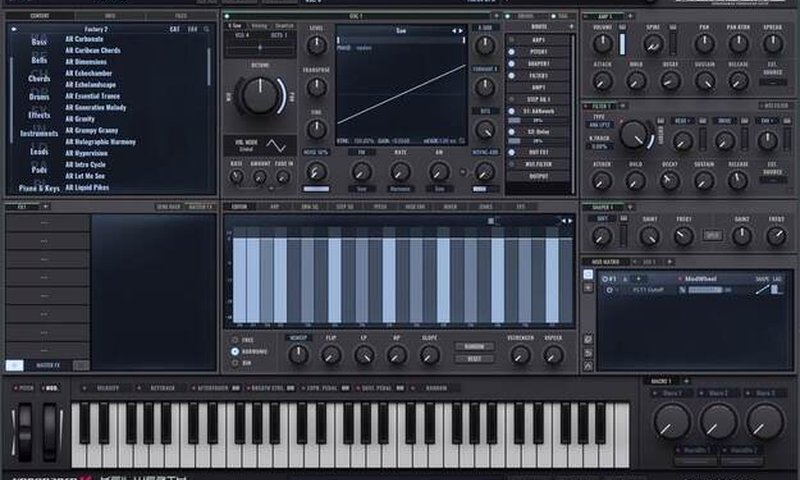
Task: Open the Factory 2 bank selector
Action: pyautogui.click(x=98, y=29)
